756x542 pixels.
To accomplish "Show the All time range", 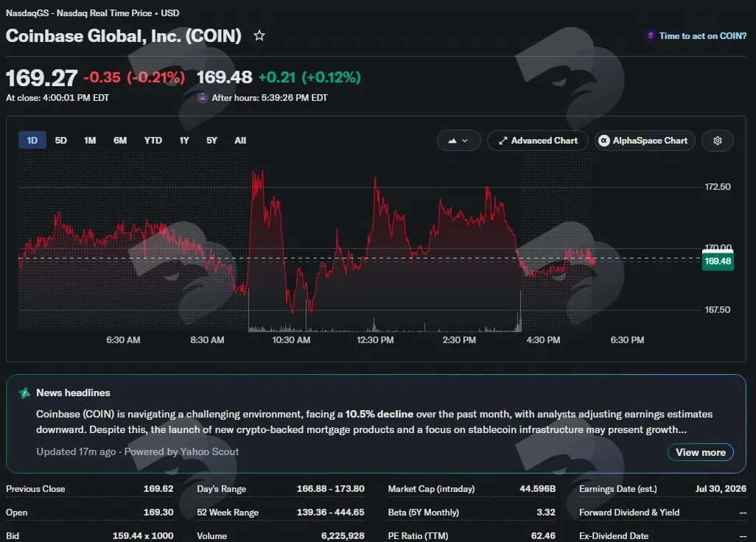I will (240, 140).
